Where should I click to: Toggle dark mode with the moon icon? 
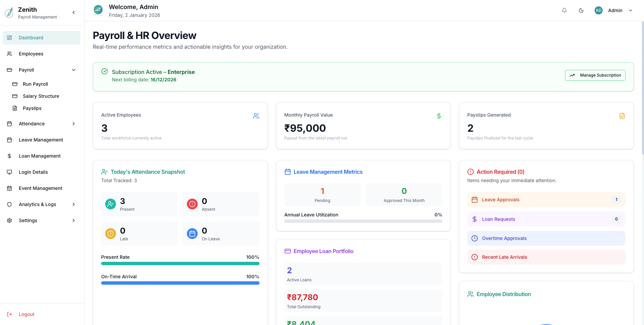(581, 10)
